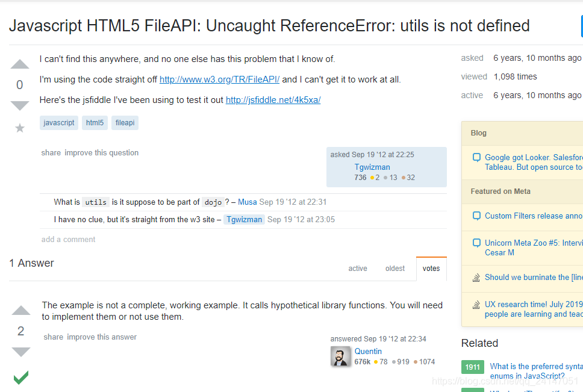This screenshot has height=392, width=583.
Task: Open Tgwizman's user profile link
Action: click(372, 167)
